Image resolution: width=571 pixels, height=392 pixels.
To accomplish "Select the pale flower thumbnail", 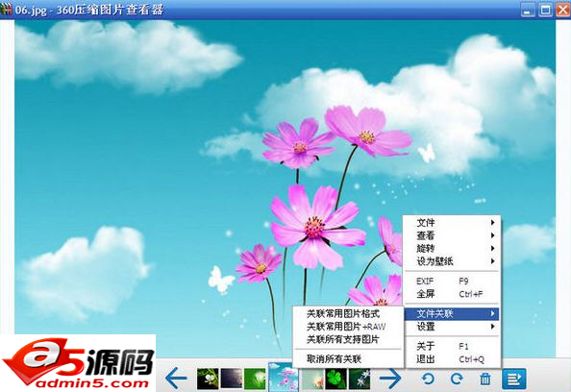I will (312, 379).
